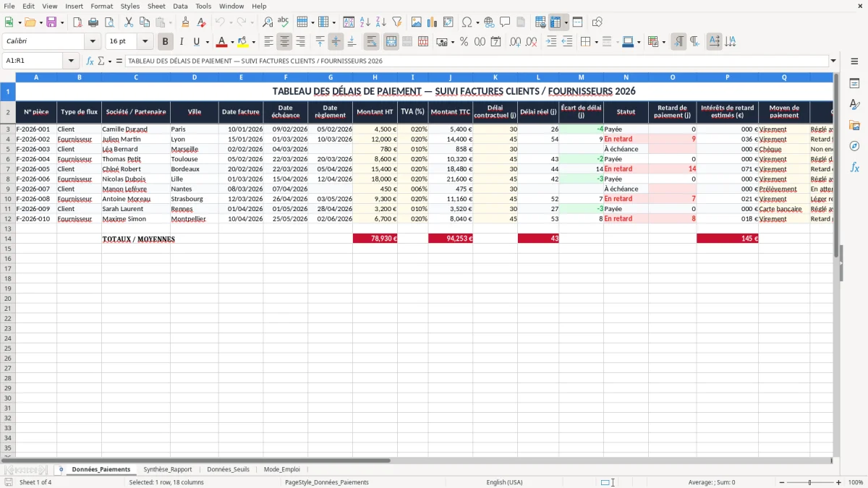Switch to Mode_Emploi sheet tab
The height and width of the screenshot is (488, 868).
coord(281,469)
